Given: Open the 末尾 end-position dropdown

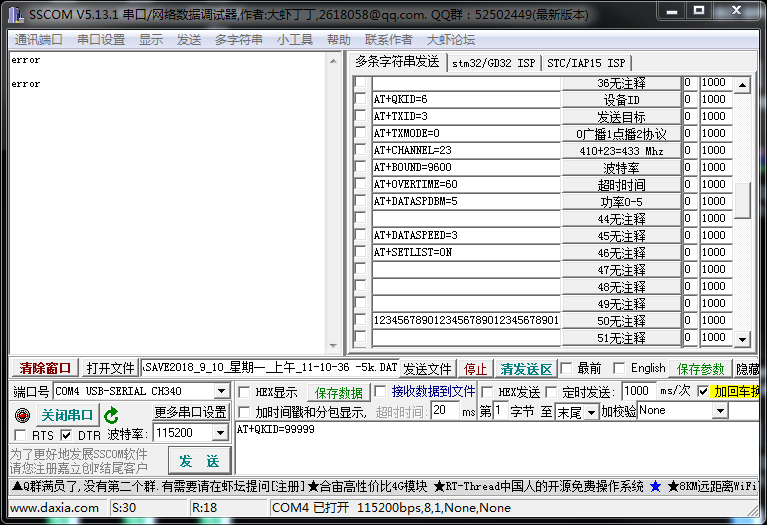Looking at the screenshot, I should point(591,412).
